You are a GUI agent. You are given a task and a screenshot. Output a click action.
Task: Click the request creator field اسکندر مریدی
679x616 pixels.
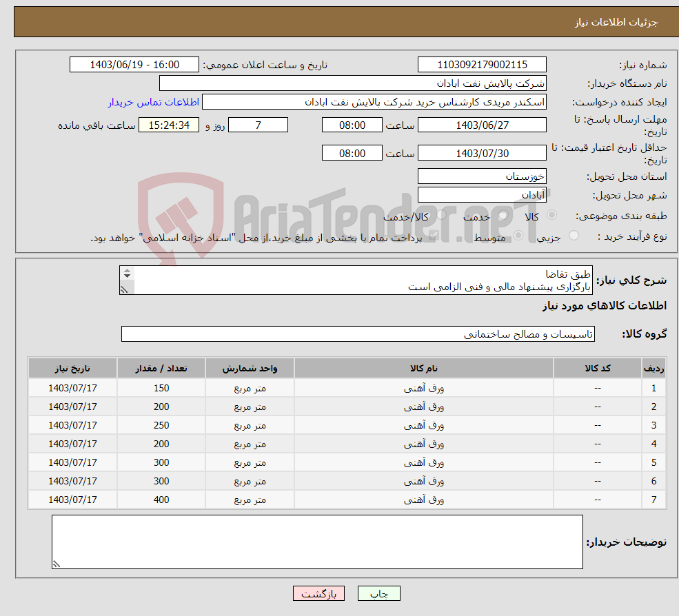tap(374, 102)
